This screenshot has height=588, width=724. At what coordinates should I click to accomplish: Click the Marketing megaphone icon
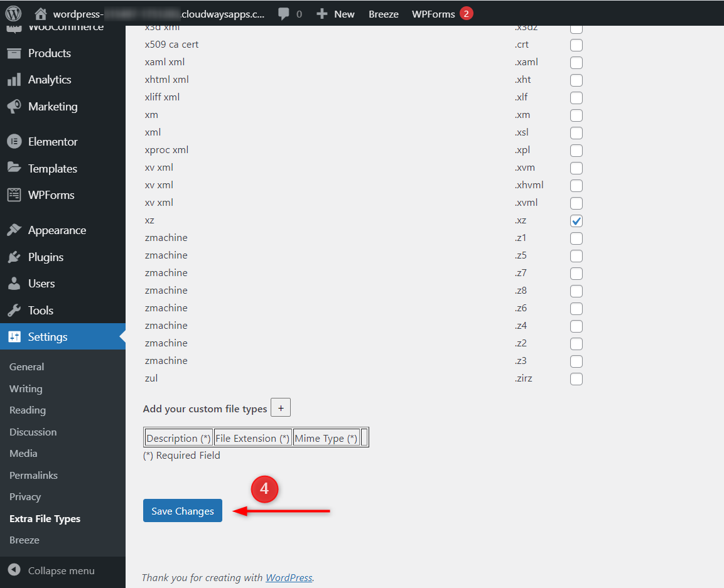(x=14, y=107)
